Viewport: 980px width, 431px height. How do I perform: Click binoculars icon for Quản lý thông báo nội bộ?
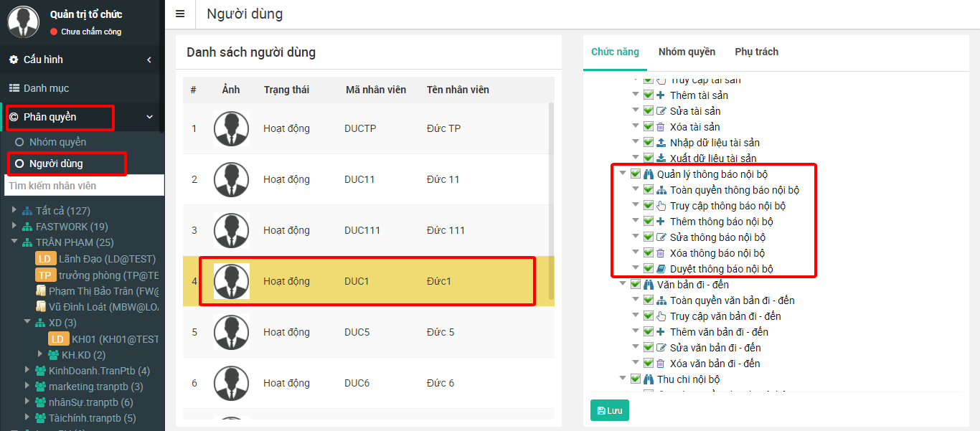(648, 174)
